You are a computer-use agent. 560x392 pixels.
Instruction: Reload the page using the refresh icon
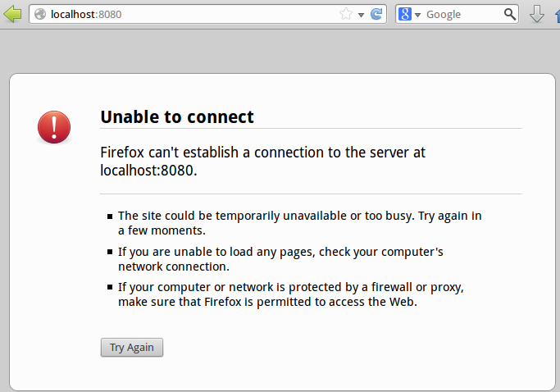point(376,14)
